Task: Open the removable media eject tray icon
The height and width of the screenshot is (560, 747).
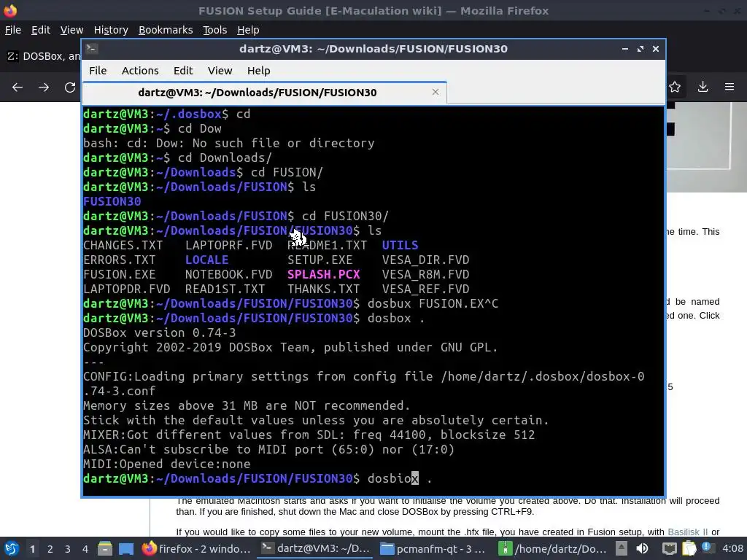Action: (622, 548)
